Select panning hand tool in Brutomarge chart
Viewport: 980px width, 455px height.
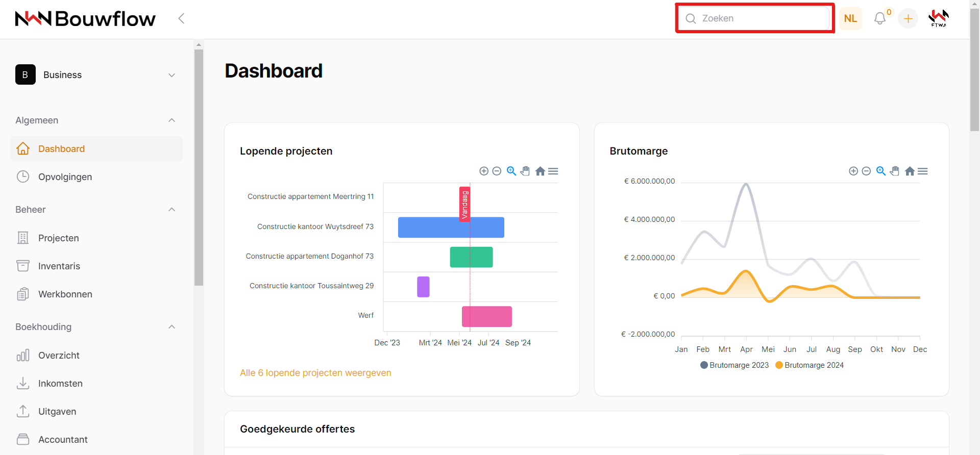[x=895, y=171]
